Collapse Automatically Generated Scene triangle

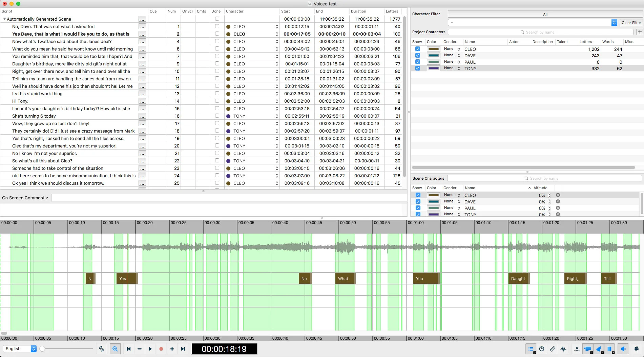[x=4, y=19]
